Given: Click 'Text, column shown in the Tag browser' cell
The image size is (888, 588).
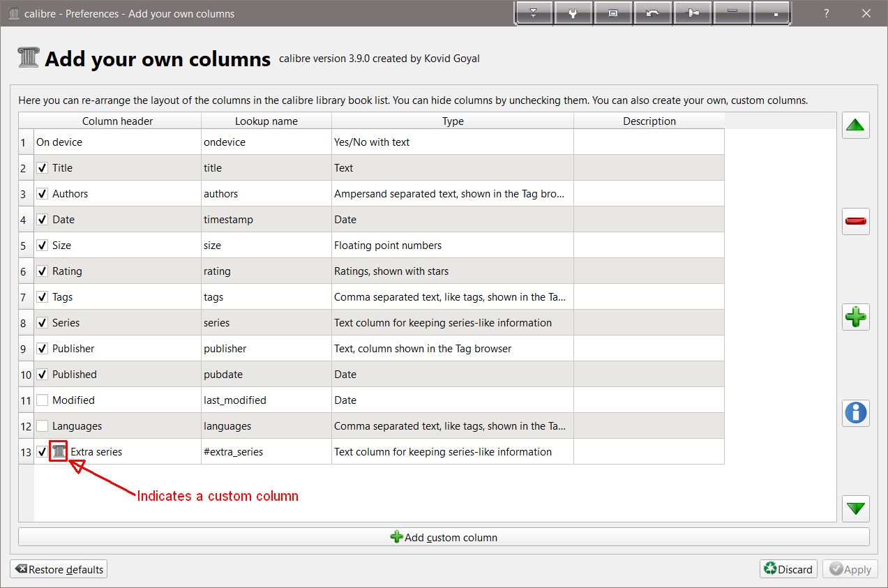Looking at the screenshot, I should click(x=453, y=349).
